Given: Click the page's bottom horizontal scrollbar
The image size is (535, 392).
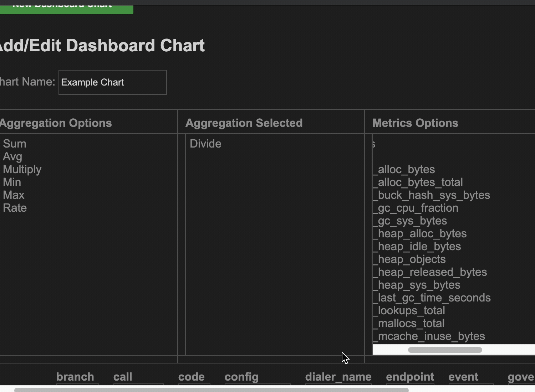Looking at the screenshot, I should pos(211,390).
